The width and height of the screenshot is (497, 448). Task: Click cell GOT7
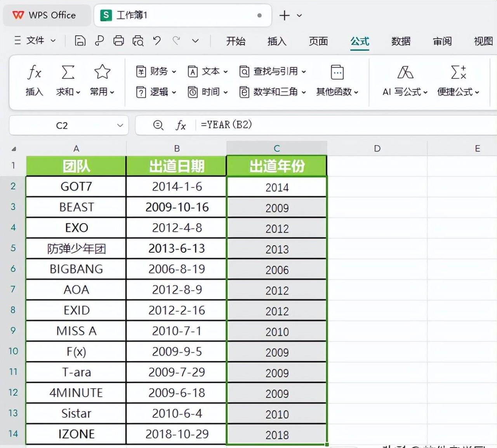76,187
